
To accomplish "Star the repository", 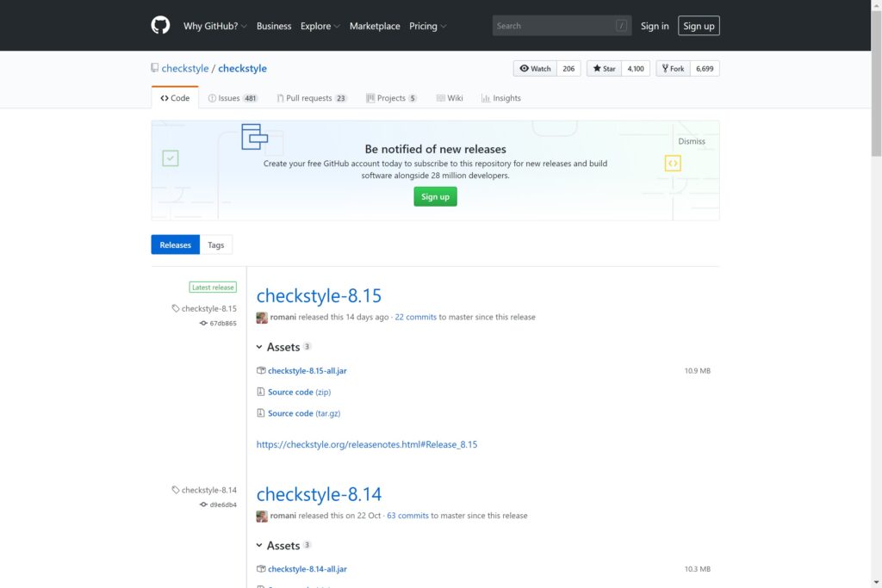I will (604, 69).
